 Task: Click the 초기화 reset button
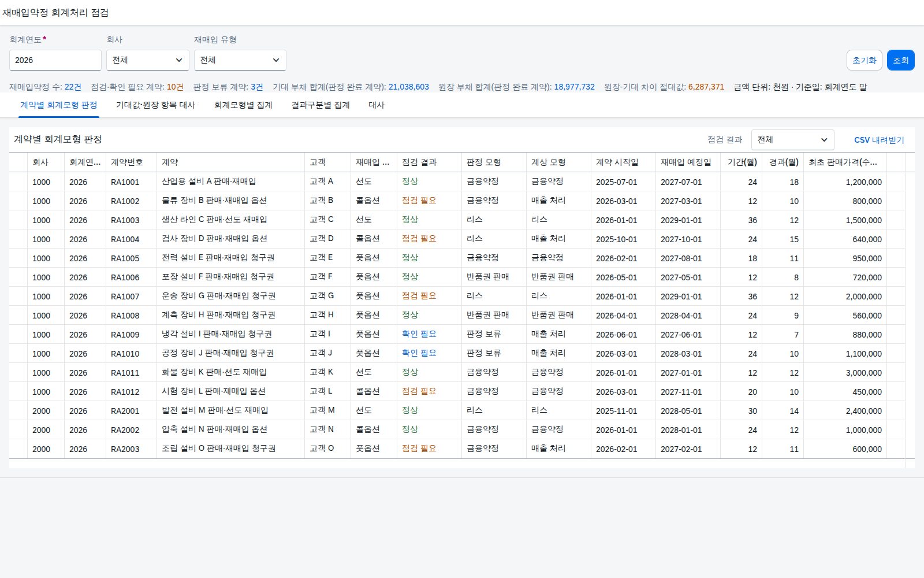pyautogui.click(x=865, y=60)
